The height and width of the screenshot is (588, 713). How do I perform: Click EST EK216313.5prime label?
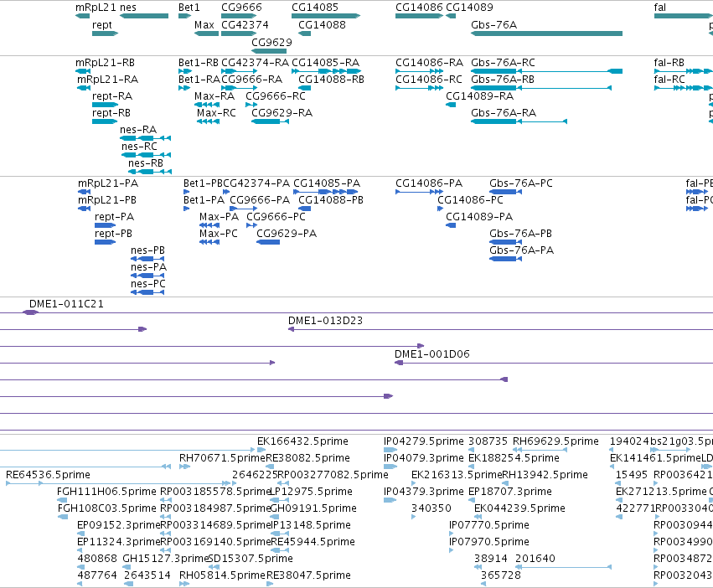pos(457,475)
